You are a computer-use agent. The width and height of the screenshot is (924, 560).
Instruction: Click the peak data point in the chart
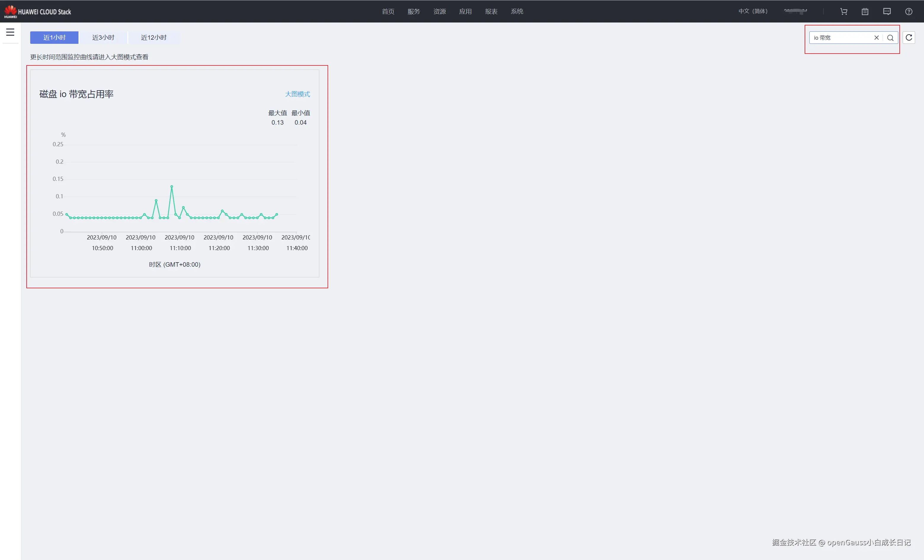coord(172,187)
